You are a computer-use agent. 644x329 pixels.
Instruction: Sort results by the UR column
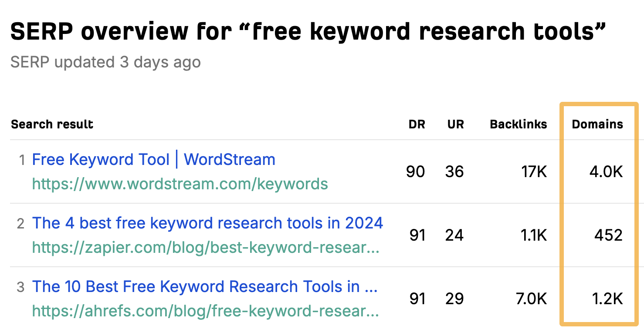[455, 124]
